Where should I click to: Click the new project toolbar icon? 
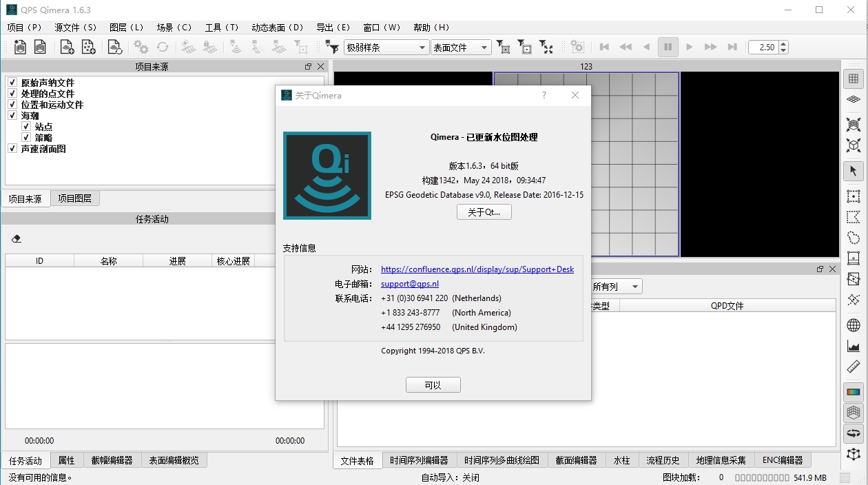(20, 47)
